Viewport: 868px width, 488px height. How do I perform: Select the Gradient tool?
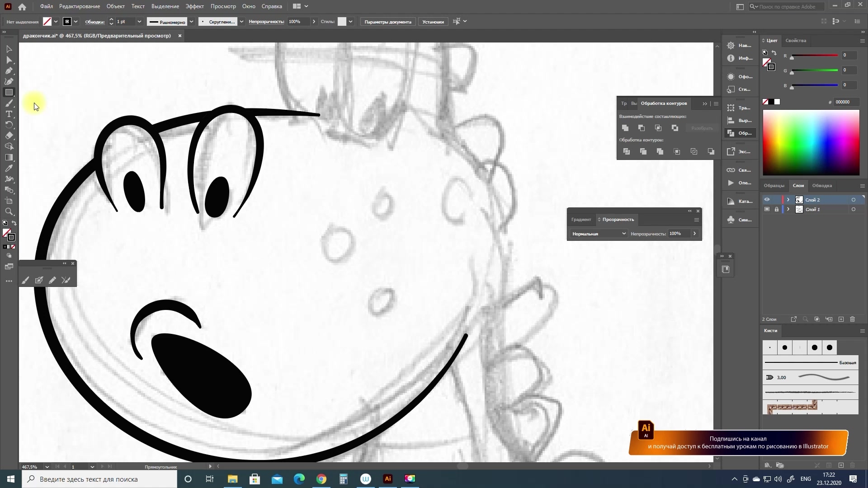(9, 157)
